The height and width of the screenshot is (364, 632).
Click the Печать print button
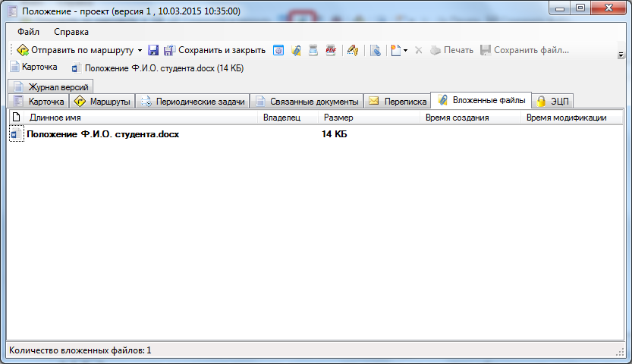pos(451,50)
